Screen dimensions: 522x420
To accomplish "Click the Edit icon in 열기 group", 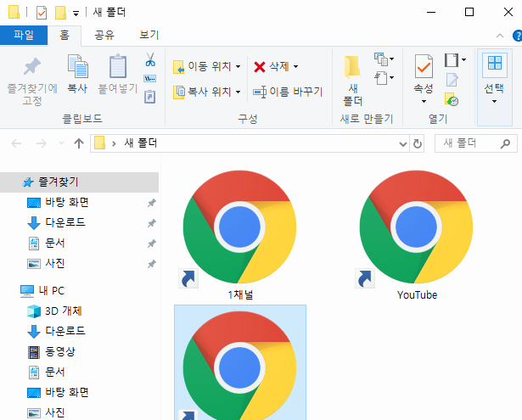I will pyautogui.click(x=452, y=79).
